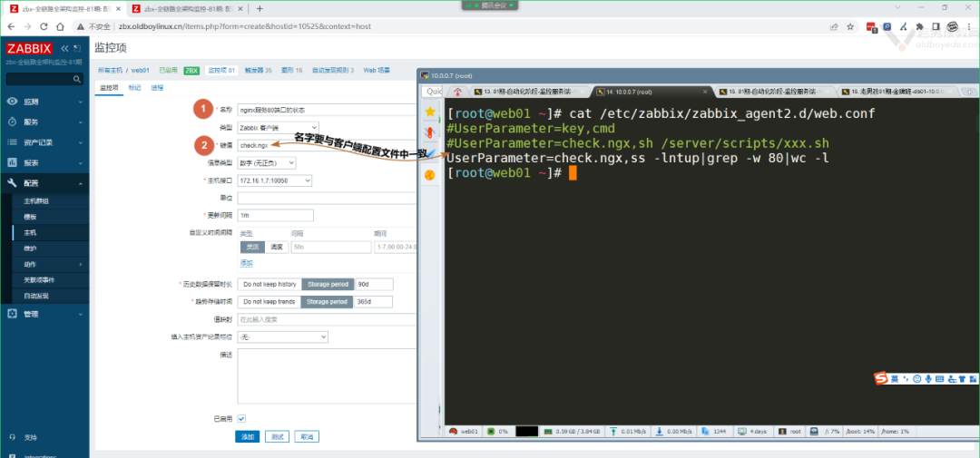Open 模板 in sidebar
This screenshot has height=458, width=980.
(30, 217)
